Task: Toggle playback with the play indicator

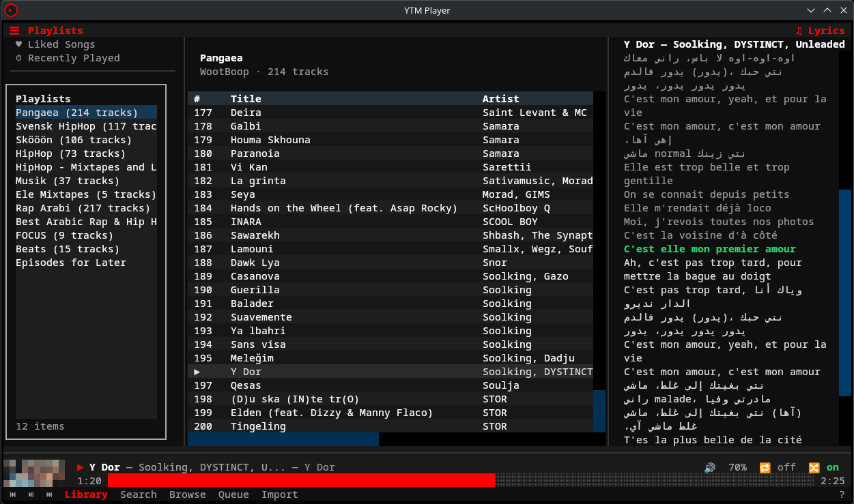Action: point(80,467)
